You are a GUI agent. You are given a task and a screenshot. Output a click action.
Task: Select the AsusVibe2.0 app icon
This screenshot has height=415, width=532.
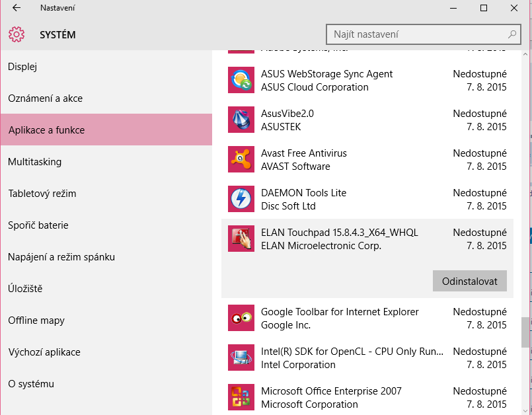pos(241,120)
